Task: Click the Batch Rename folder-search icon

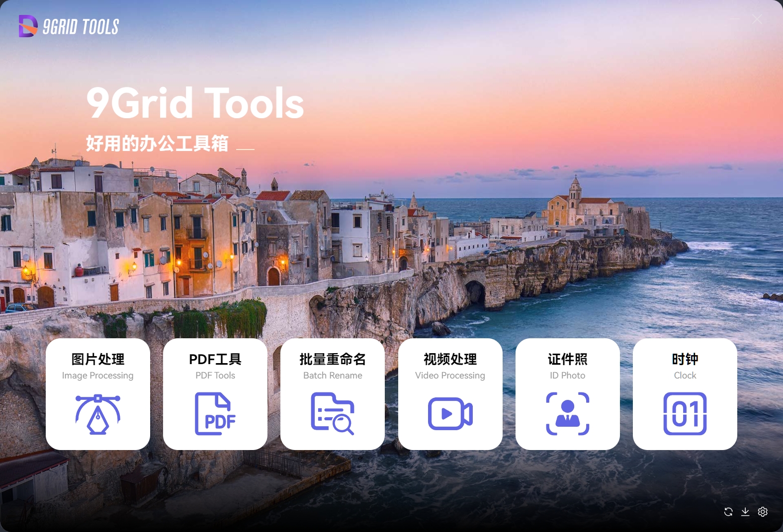Action: click(333, 414)
